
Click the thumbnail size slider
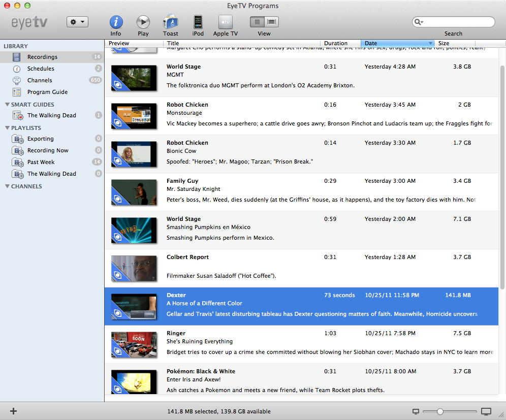pyautogui.click(x=440, y=411)
